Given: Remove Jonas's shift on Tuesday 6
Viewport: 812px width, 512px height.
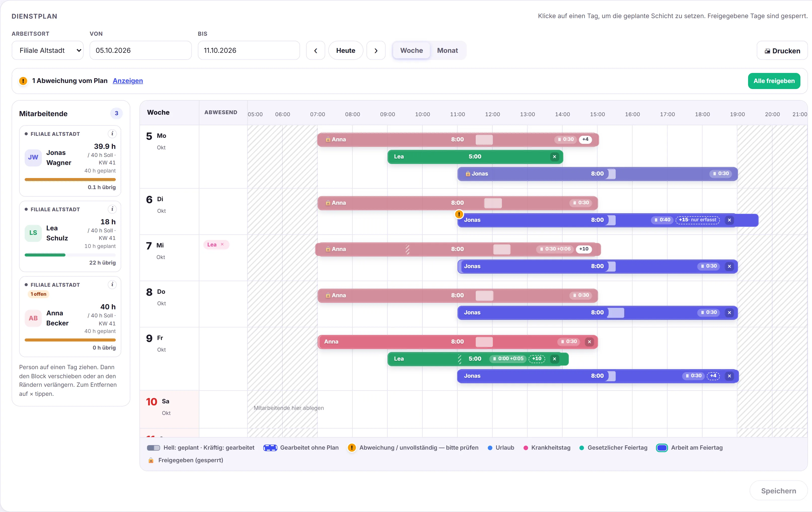Looking at the screenshot, I should [729, 220].
